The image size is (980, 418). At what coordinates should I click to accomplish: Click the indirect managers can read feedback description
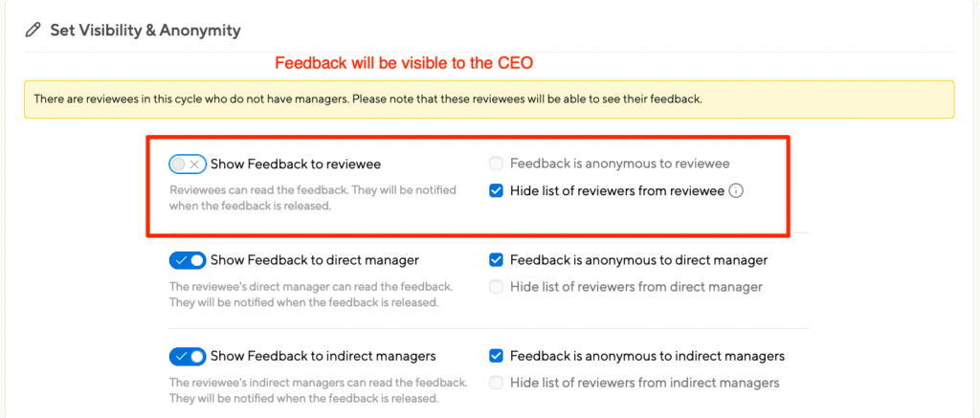[x=319, y=390]
